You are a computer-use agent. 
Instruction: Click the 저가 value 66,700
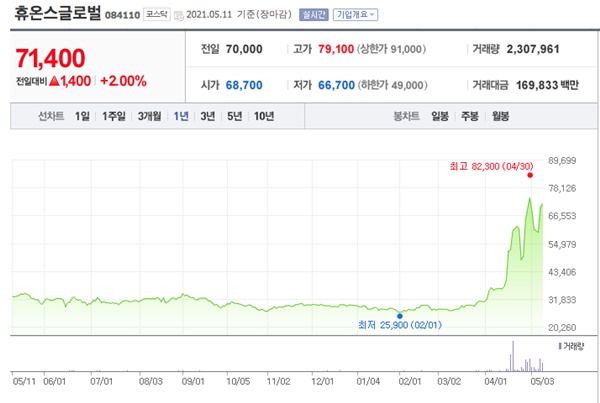tap(336, 85)
